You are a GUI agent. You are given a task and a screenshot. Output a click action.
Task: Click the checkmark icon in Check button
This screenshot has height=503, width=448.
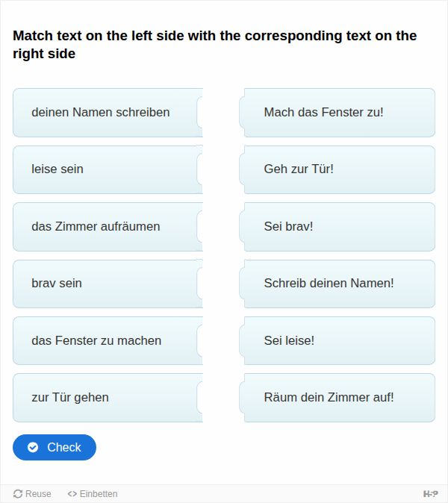tap(33, 447)
